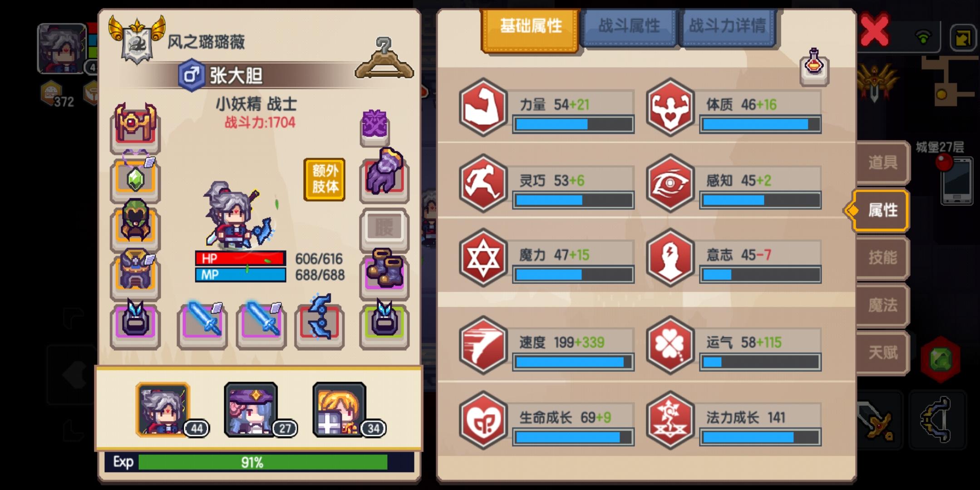980x490 pixels.
Task: Click the luck (运气) four-leaf clover icon
Action: (x=670, y=345)
